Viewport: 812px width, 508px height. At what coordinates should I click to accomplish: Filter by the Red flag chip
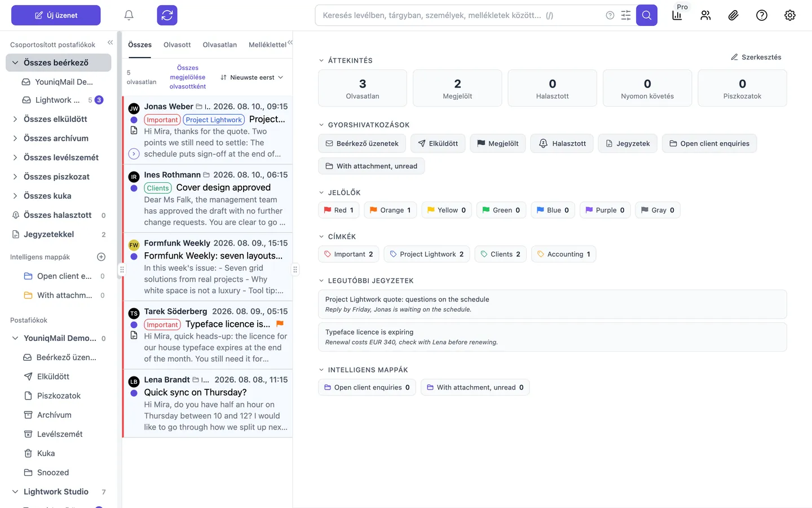click(x=338, y=210)
